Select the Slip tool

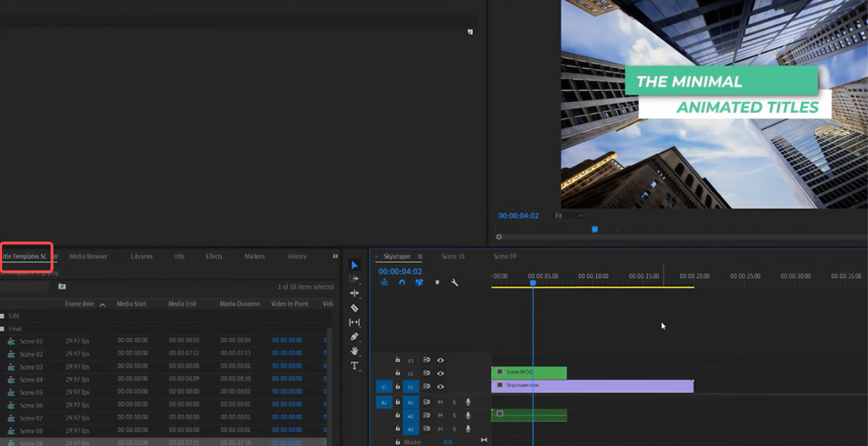(x=354, y=322)
